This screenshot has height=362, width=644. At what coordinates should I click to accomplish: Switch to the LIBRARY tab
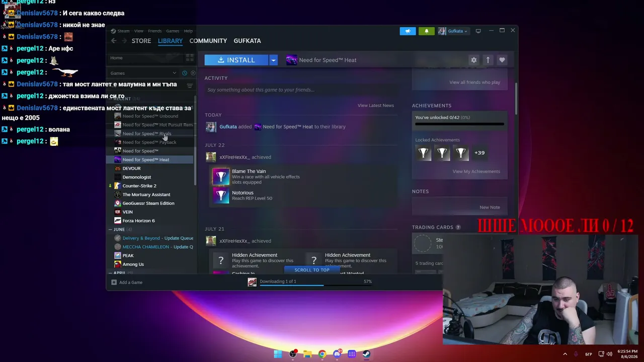click(170, 41)
